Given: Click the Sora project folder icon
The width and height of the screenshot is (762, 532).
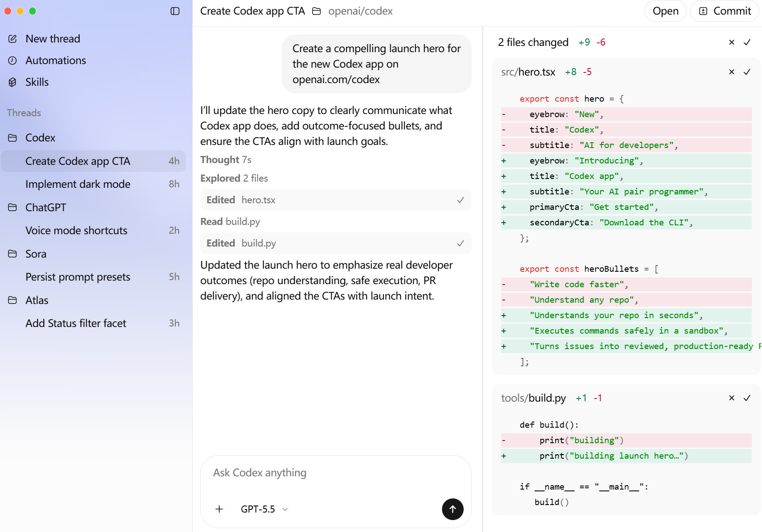Looking at the screenshot, I should (12, 254).
